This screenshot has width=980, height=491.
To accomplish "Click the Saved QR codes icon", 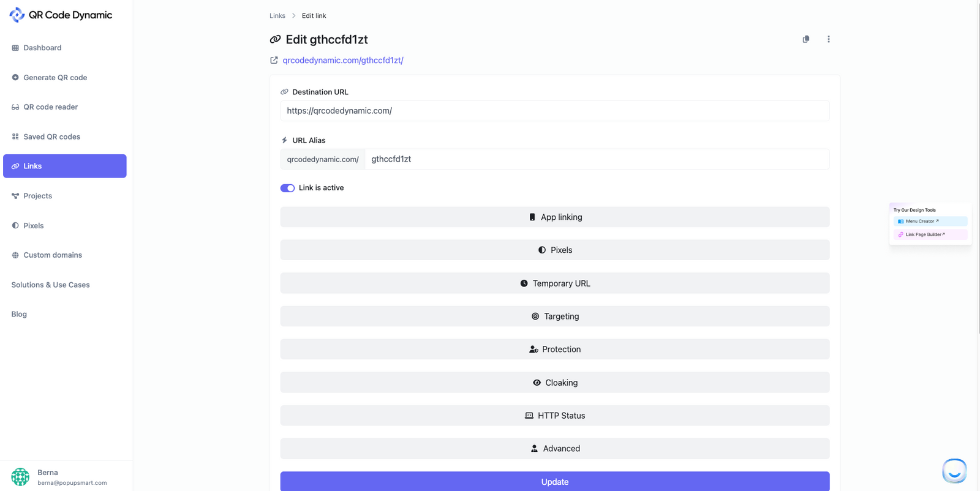I will [15, 136].
